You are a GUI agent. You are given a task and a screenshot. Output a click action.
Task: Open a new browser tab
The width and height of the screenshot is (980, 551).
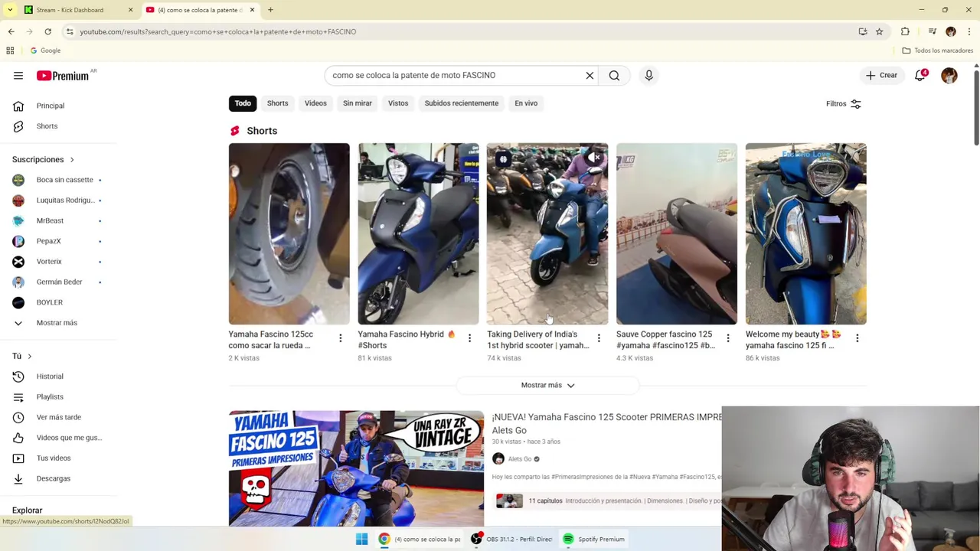coord(270,10)
